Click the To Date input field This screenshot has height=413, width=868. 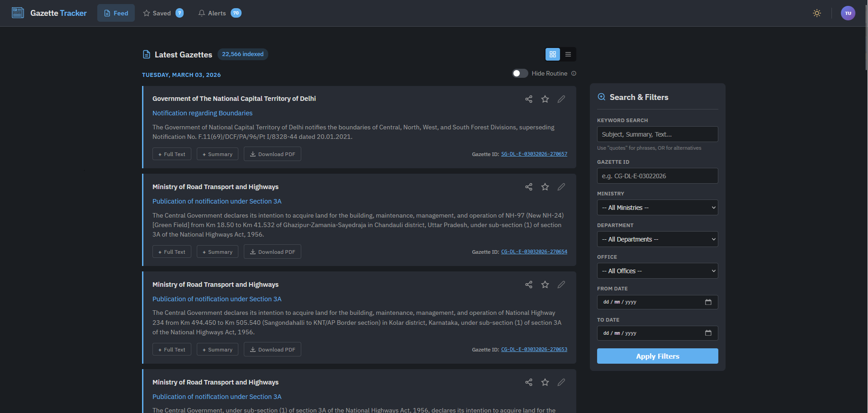pyautogui.click(x=658, y=333)
